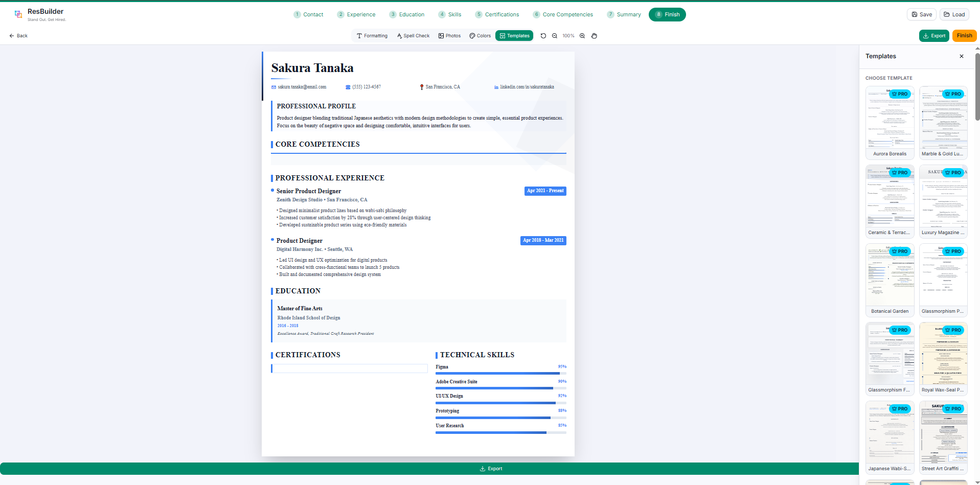The image size is (980, 485).
Task: Open the Certifications step
Action: (x=497, y=14)
